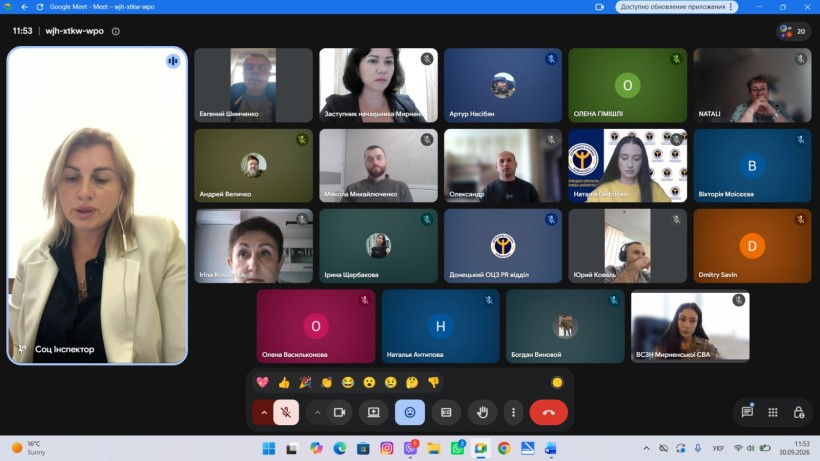The image size is (820, 461).
Task: Open meeting details info icon
Action: 116,31
